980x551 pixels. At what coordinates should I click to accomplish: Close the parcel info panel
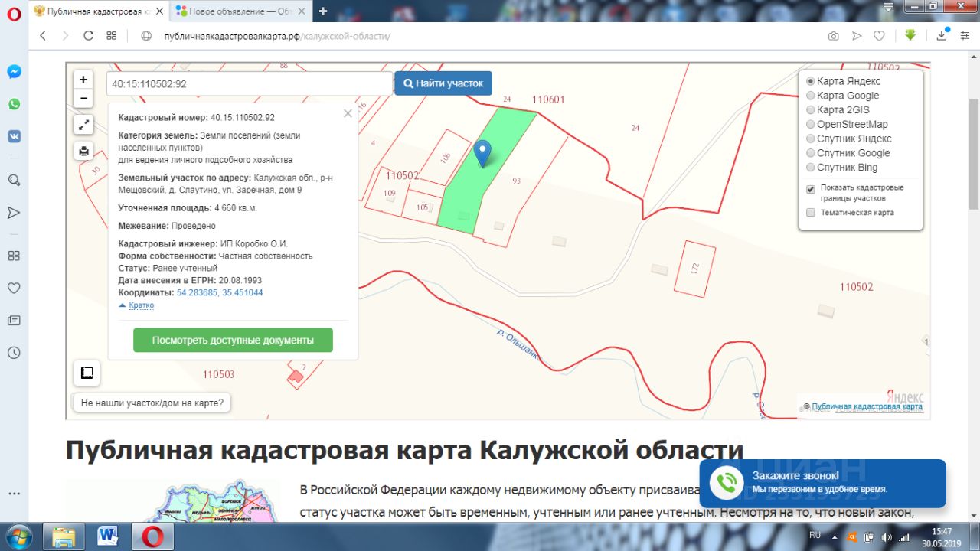point(348,113)
